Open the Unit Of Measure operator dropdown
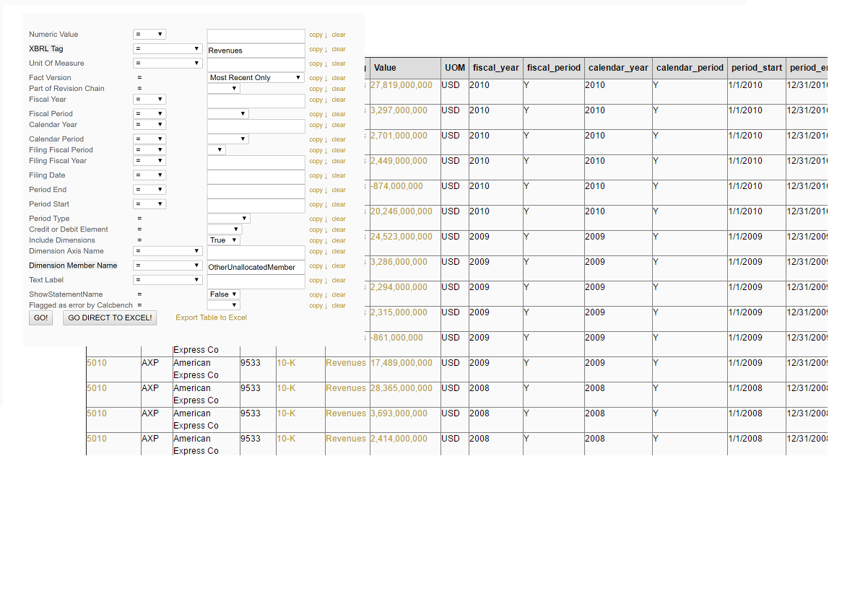 point(168,63)
